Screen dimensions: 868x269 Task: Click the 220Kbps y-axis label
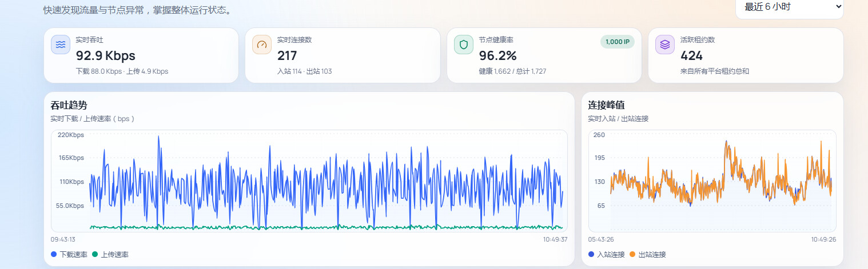click(71, 135)
